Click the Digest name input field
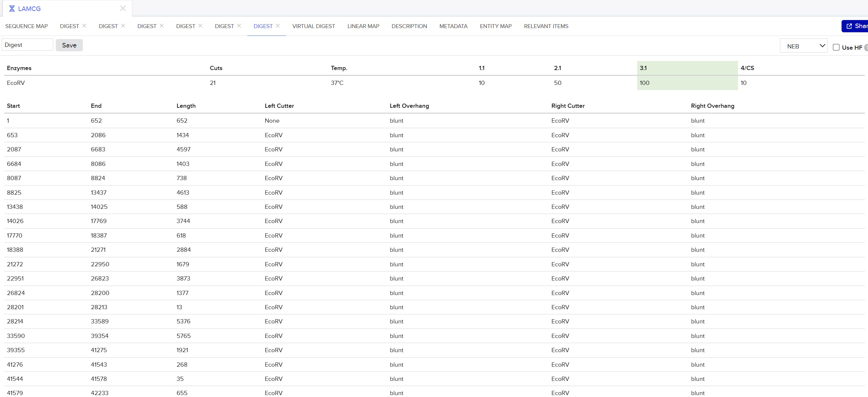This screenshot has width=868, height=397. (x=27, y=45)
